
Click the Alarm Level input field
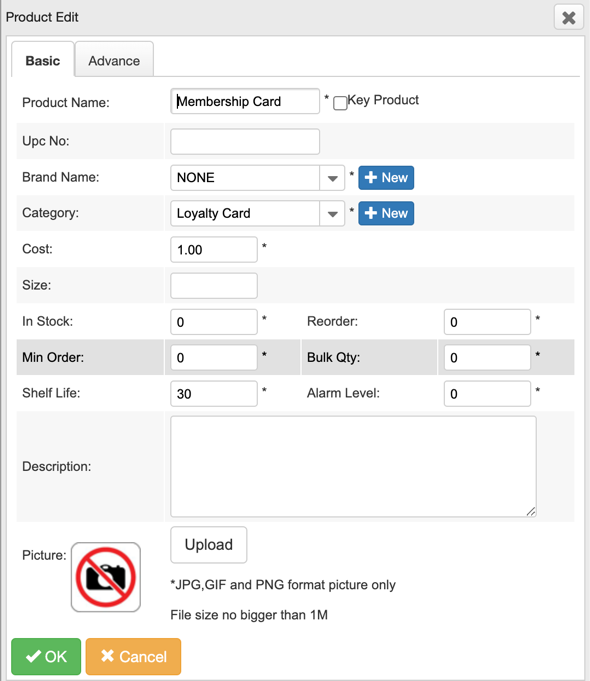pos(487,393)
